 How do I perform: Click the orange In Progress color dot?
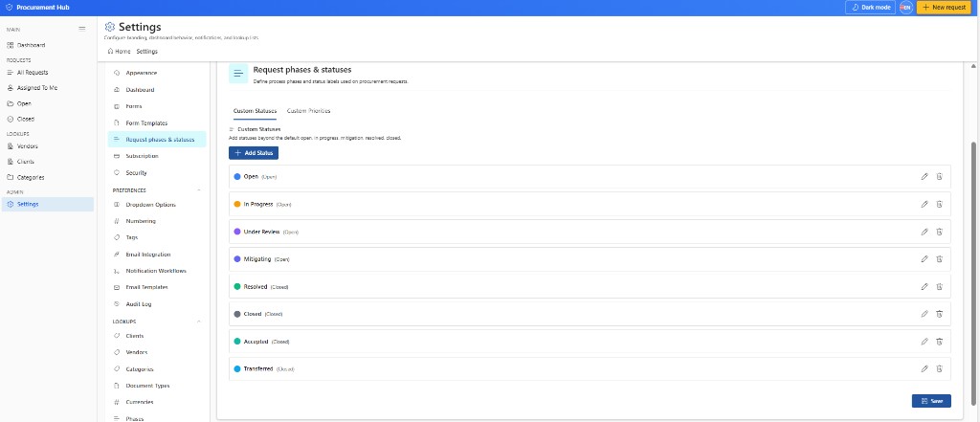[x=237, y=204]
